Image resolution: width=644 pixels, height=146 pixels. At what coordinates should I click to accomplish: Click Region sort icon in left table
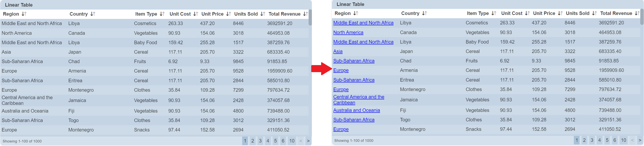click(x=24, y=14)
